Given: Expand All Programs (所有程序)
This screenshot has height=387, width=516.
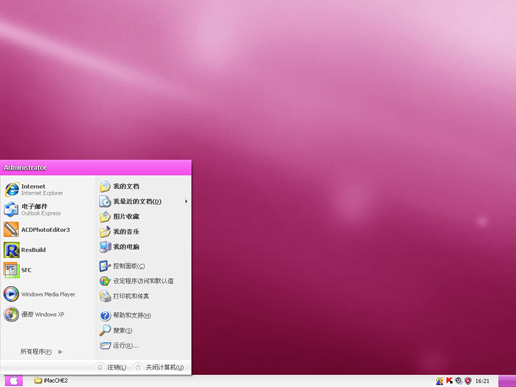Looking at the screenshot, I should click(x=41, y=351).
